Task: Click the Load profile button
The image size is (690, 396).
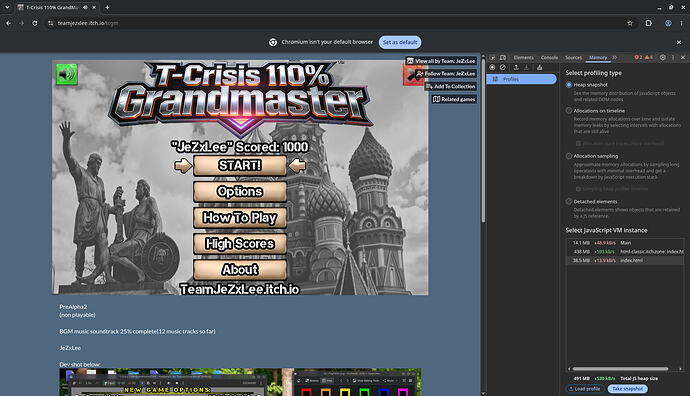Action: 584,389
